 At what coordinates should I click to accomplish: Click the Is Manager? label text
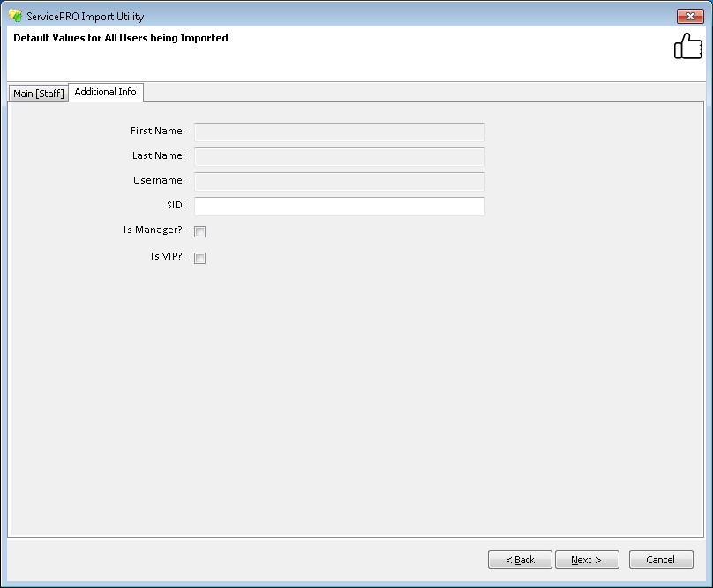[154, 229]
